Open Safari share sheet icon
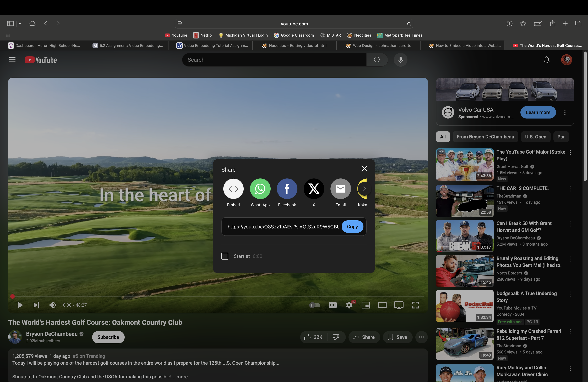 coord(553,23)
